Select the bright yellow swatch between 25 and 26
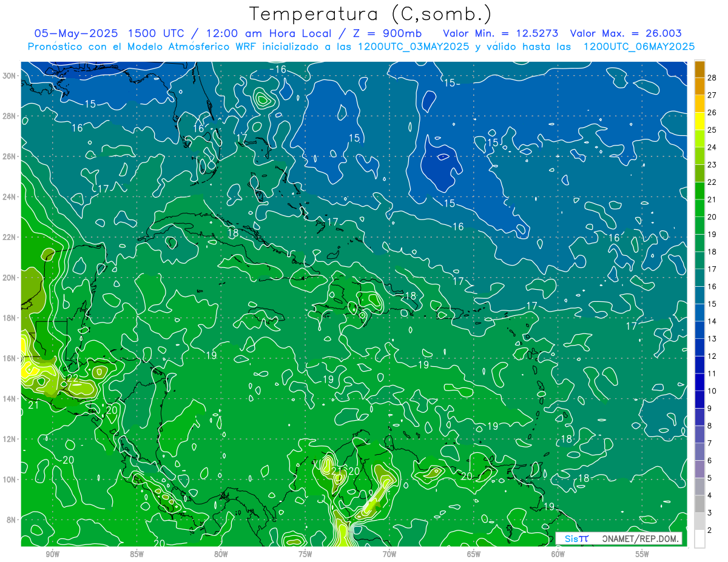This screenshot has width=728, height=562. (x=699, y=121)
